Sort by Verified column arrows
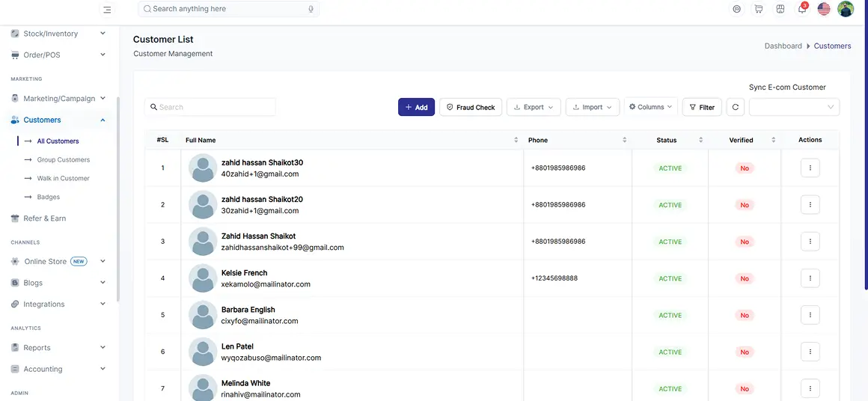 pos(773,140)
